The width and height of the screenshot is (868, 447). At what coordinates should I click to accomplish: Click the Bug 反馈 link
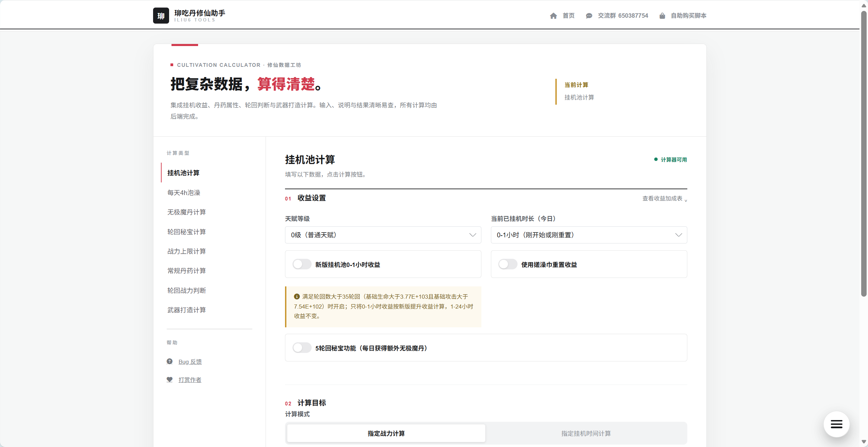pyautogui.click(x=190, y=362)
